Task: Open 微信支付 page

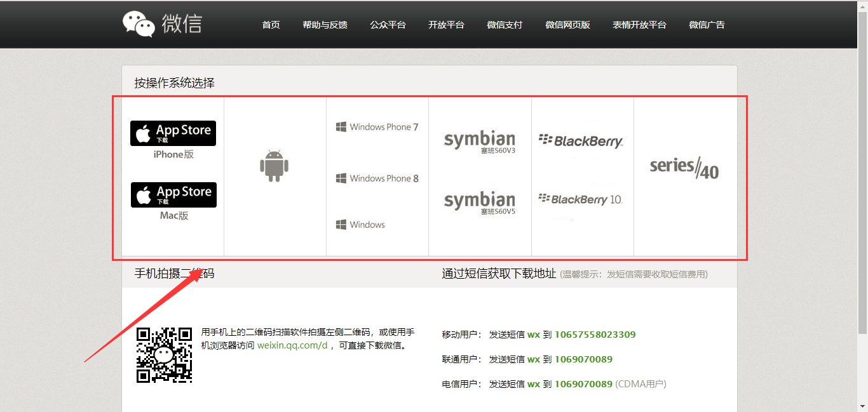Action: pyautogui.click(x=505, y=25)
